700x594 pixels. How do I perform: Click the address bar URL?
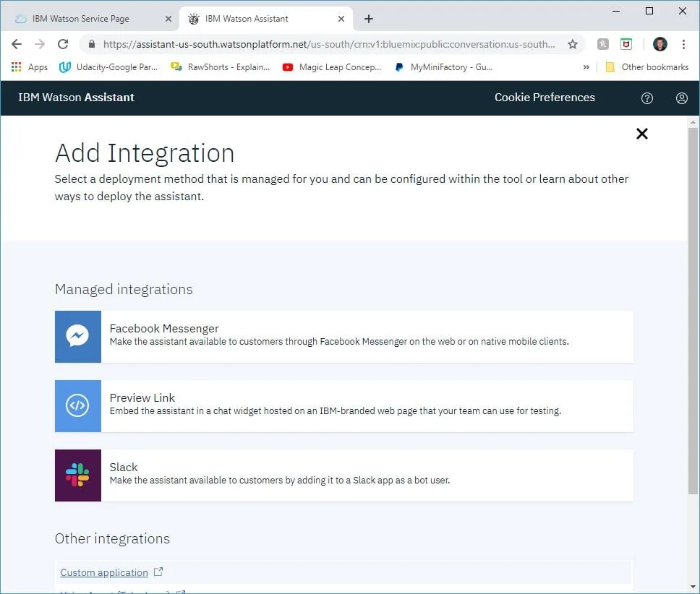(329, 44)
